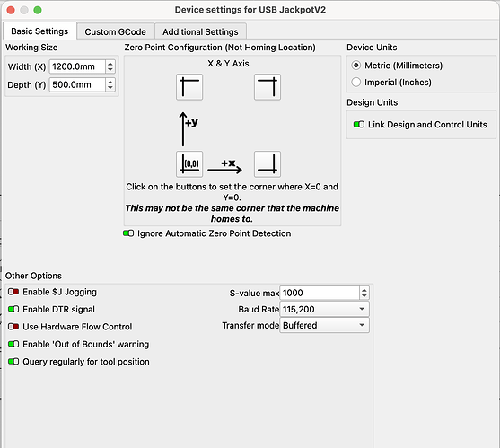Screen dimensions: 500x448
Task: Adjust the Width (X) stepper arrows
Action: (110, 66)
